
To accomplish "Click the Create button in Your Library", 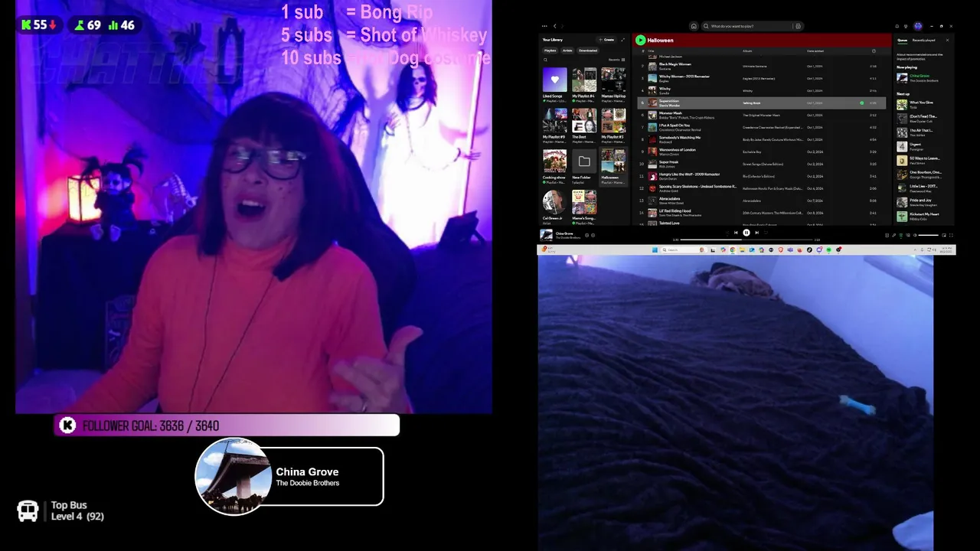I will [x=606, y=40].
